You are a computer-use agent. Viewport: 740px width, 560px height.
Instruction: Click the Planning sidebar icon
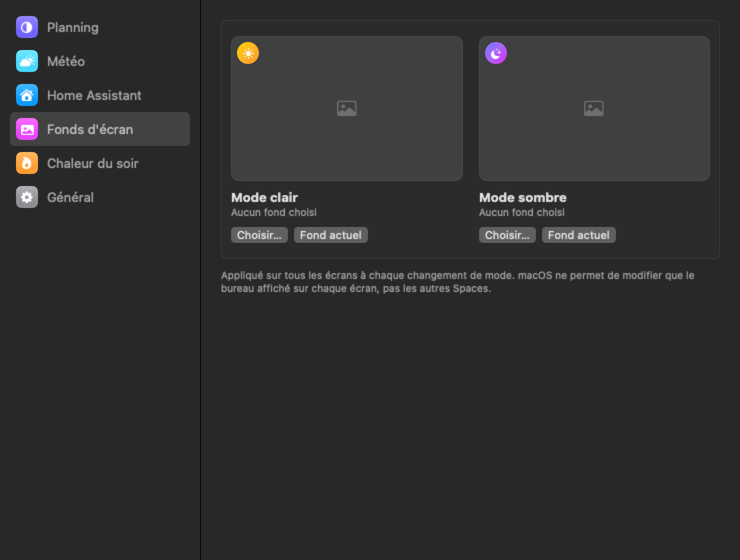pyautogui.click(x=27, y=27)
